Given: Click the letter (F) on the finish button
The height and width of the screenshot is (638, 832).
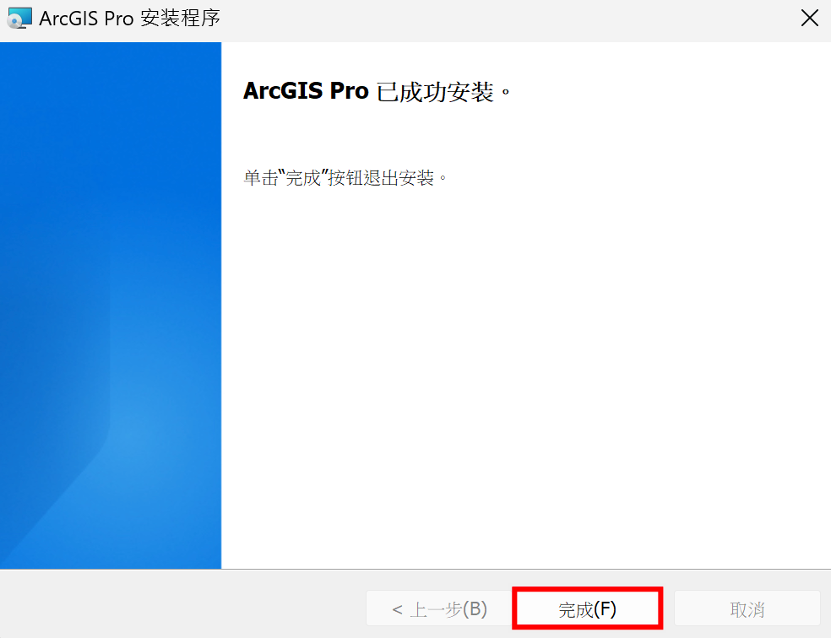Looking at the screenshot, I should click(x=605, y=609).
